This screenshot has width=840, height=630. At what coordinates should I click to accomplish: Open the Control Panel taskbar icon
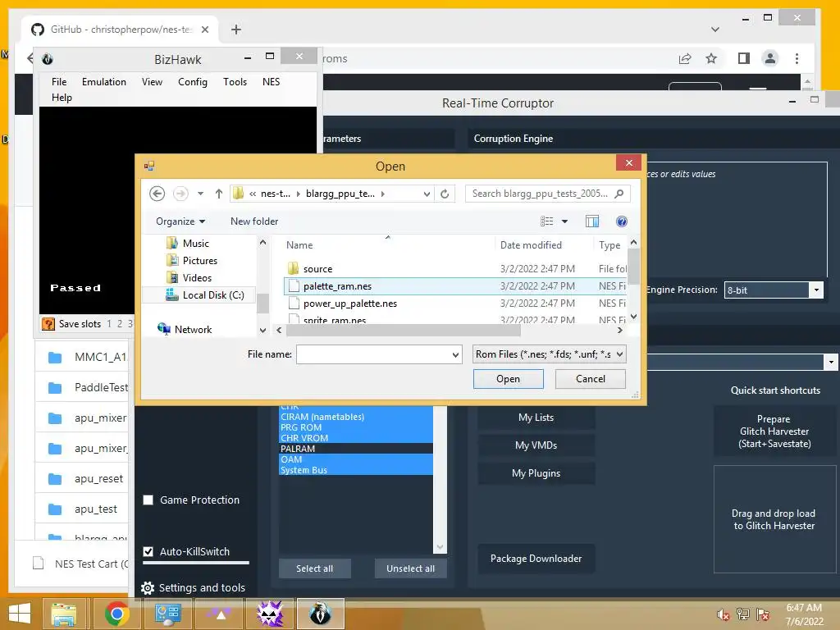tap(167, 614)
